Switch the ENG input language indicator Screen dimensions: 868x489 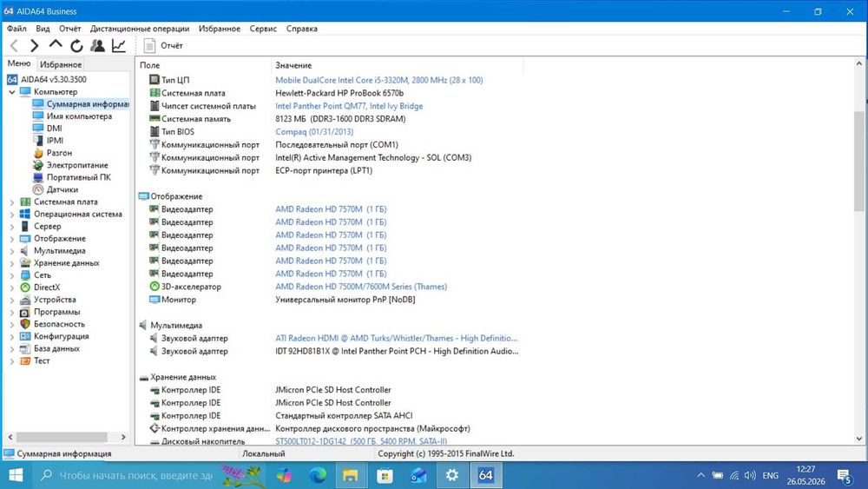(770, 475)
